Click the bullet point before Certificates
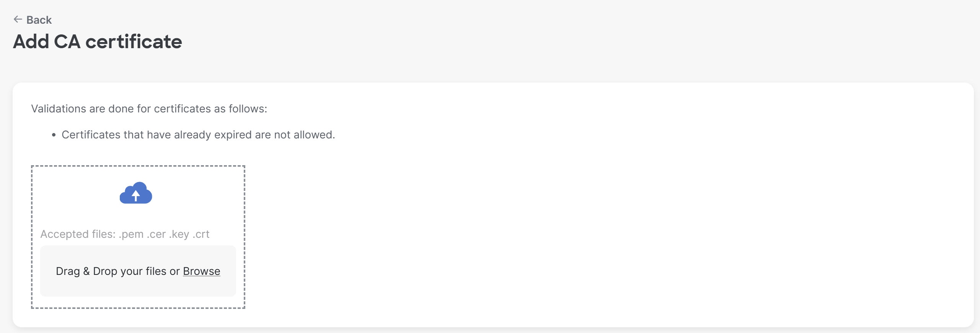The width and height of the screenshot is (980, 333). tap(54, 135)
